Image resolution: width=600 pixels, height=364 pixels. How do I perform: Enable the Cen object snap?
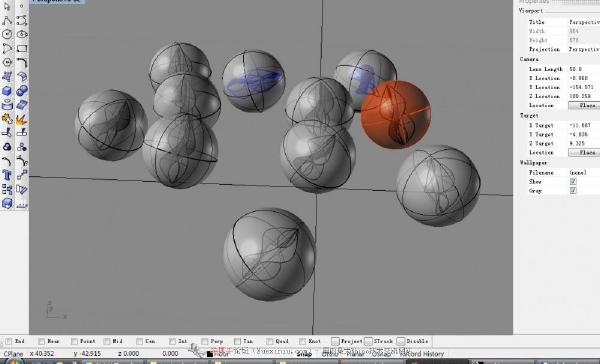coord(140,341)
